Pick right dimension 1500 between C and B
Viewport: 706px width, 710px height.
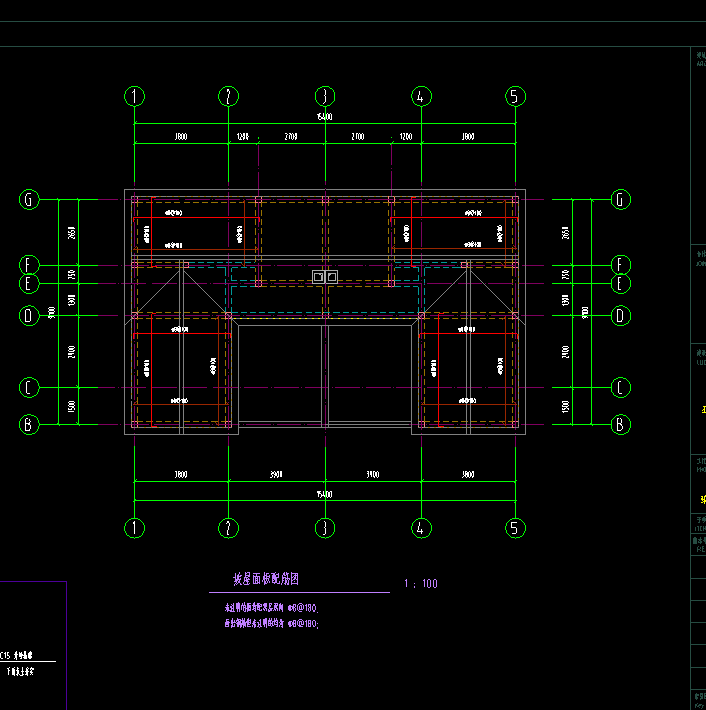point(565,406)
